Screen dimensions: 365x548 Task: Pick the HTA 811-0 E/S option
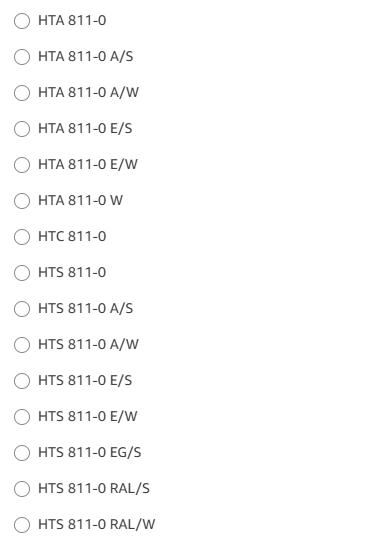point(22,129)
